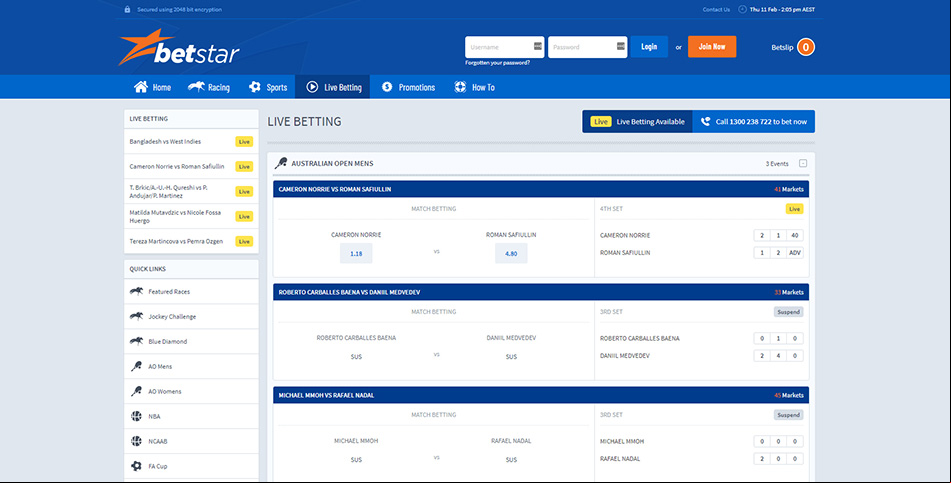Click the basketball icon beside NBA
Image resolution: width=951 pixels, height=483 pixels.
coord(136,416)
